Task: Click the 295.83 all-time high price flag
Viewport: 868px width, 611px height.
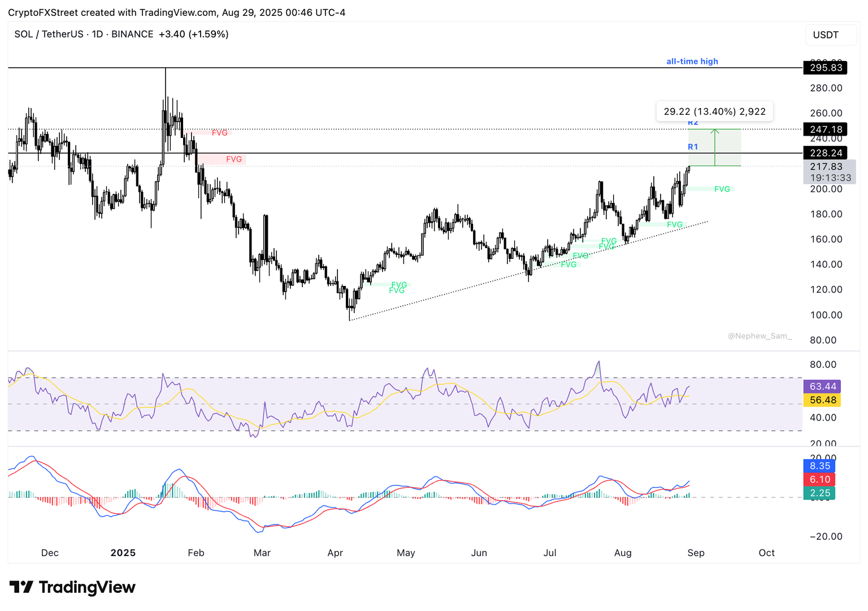Action: click(825, 67)
